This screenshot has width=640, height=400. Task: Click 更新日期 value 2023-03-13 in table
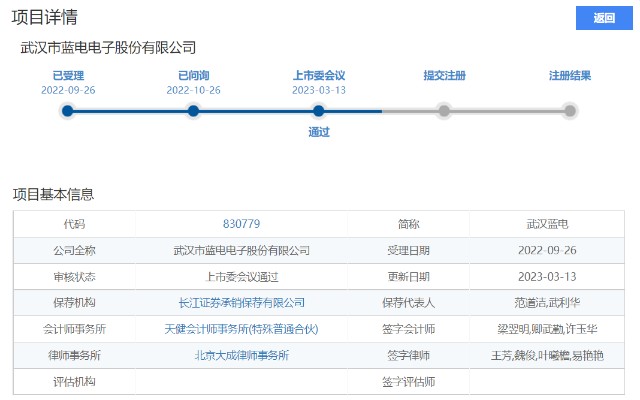tap(547, 277)
